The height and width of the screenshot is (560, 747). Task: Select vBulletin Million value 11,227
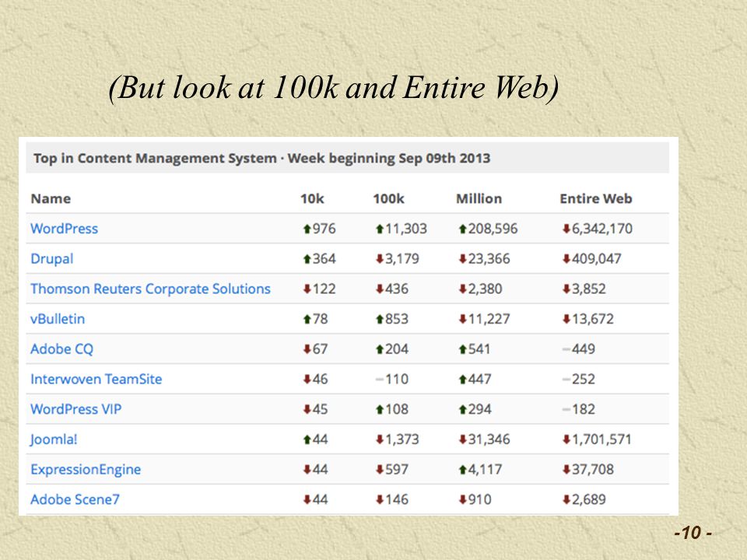tap(489, 319)
